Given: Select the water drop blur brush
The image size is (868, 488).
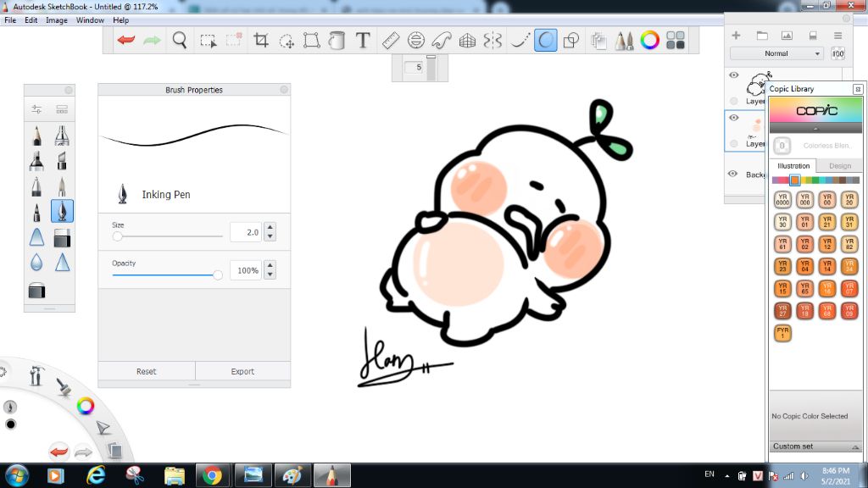Looking at the screenshot, I should coord(36,263).
